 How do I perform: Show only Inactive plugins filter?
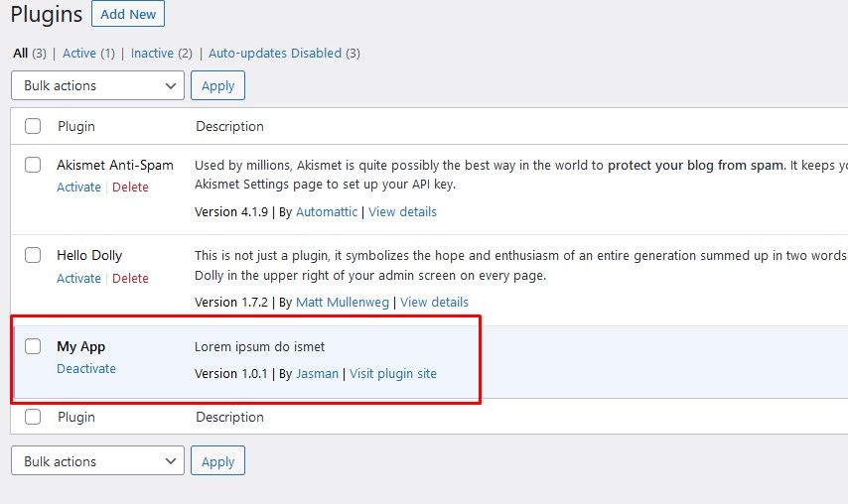pos(152,54)
